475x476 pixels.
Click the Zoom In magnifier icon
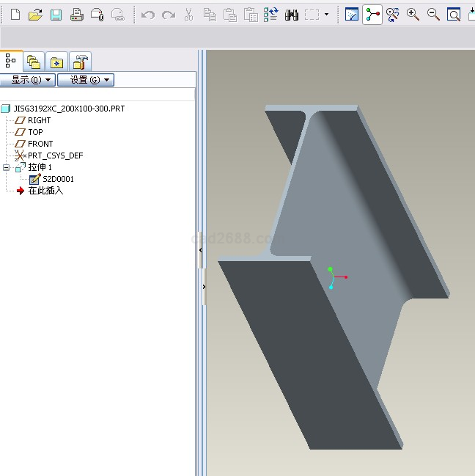pyautogui.click(x=413, y=15)
